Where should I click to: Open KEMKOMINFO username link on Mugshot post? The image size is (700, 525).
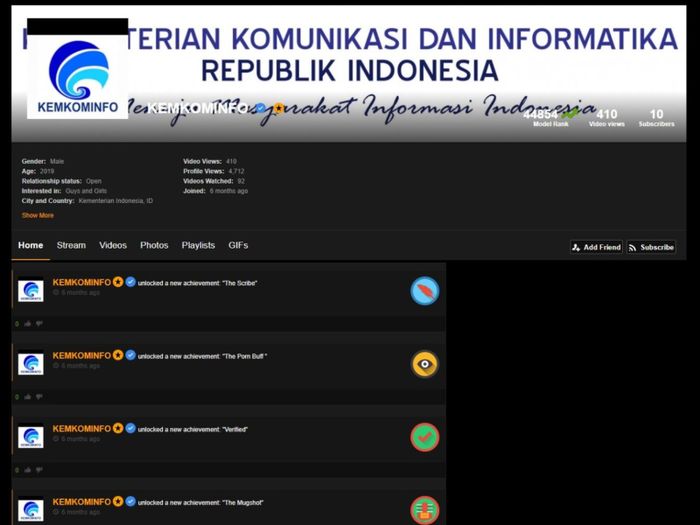tap(81, 501)
